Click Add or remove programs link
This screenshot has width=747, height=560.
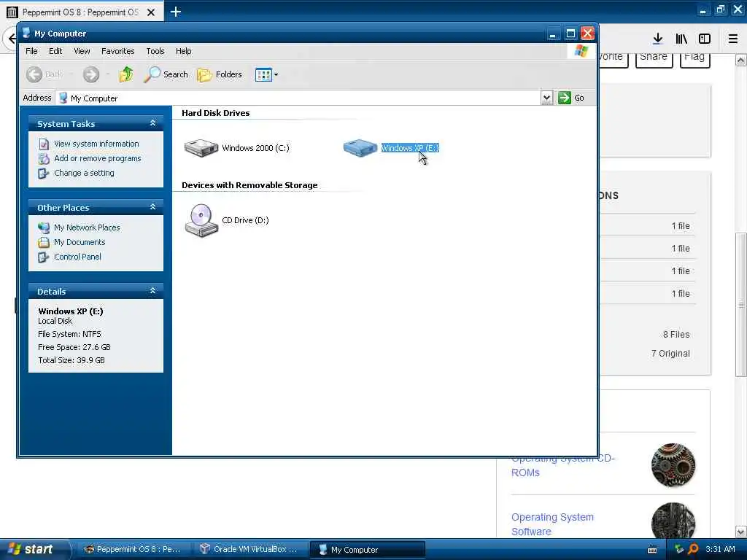click(98, 158)
